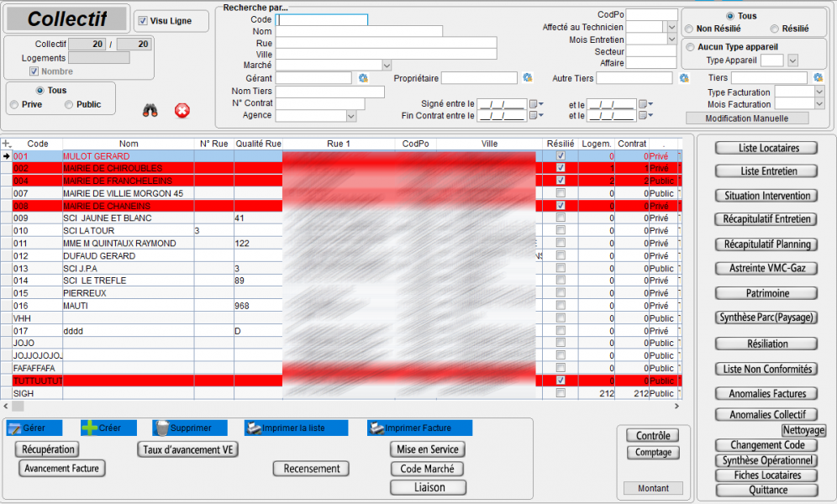Sort by the Contrat column header

coord(632,144)
